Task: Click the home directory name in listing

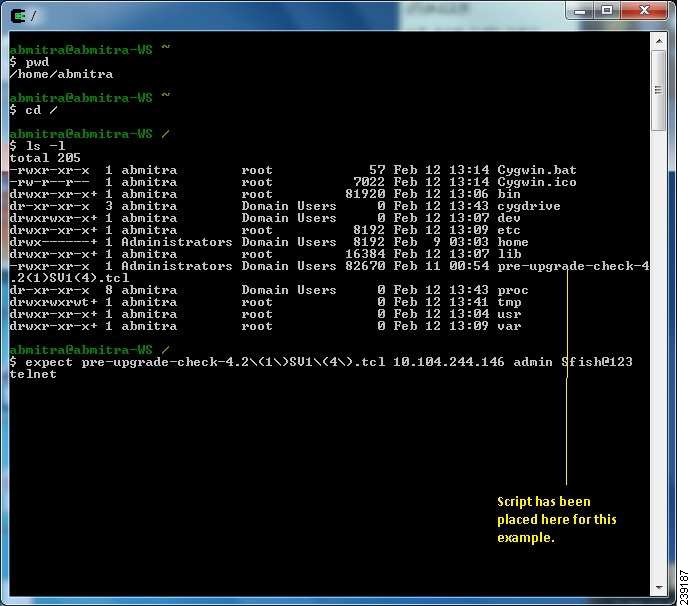Action: click(x=513, y=242)
